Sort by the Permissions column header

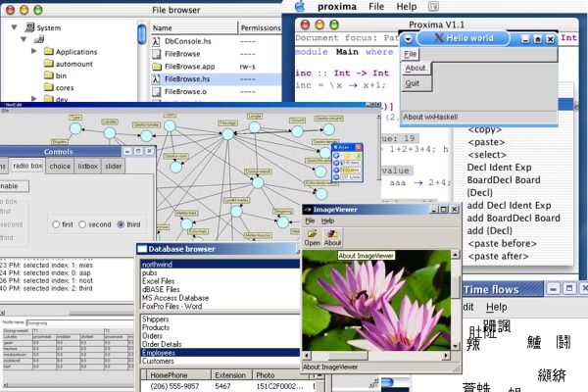pyautogui.click(x=261, y=27)
